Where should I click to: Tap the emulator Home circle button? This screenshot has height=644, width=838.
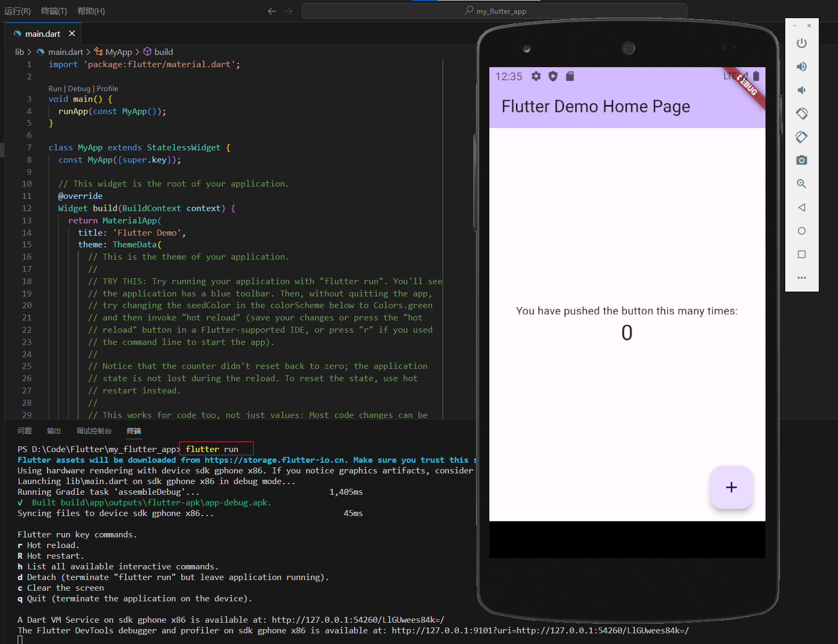(x=801, y=231)
